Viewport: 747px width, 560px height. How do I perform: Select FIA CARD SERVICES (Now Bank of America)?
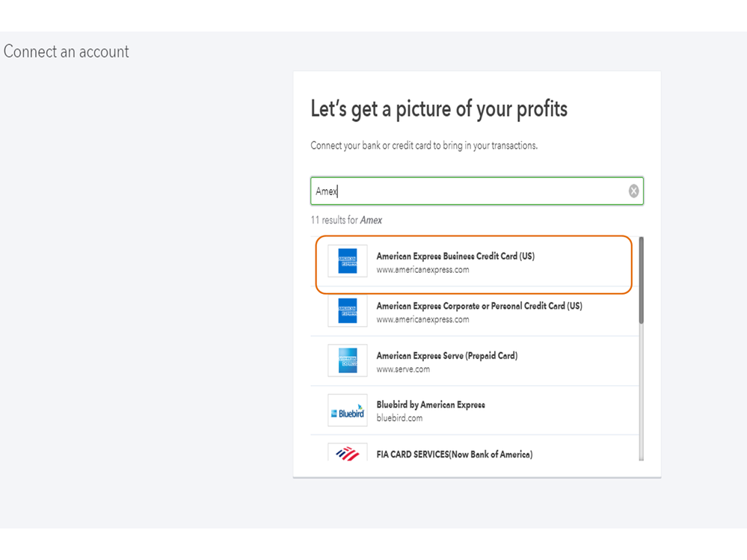pyautogui.click(x=454, y=454)
